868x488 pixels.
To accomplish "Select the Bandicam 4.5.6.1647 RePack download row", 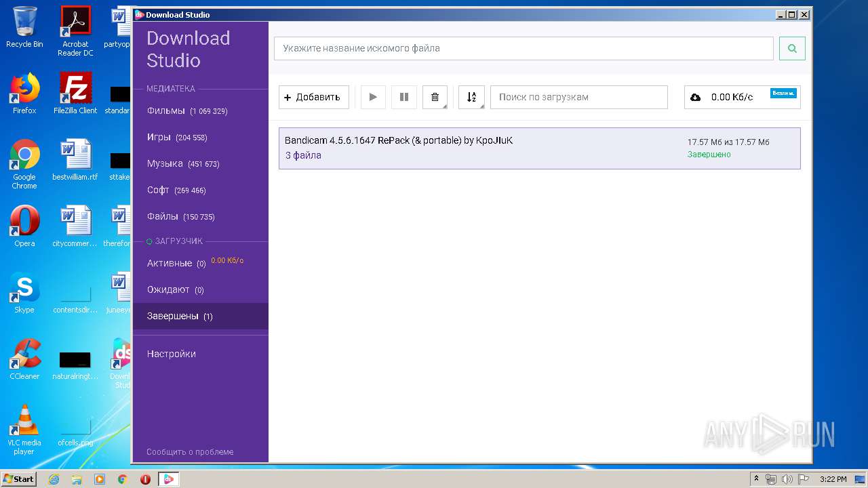I will click(x=539, y=148).
